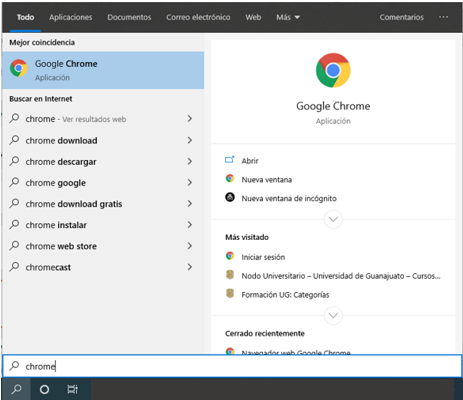Screen dimensions: 463x400
Task: Open Task View icon on taskbar
Action: [72, 389]
